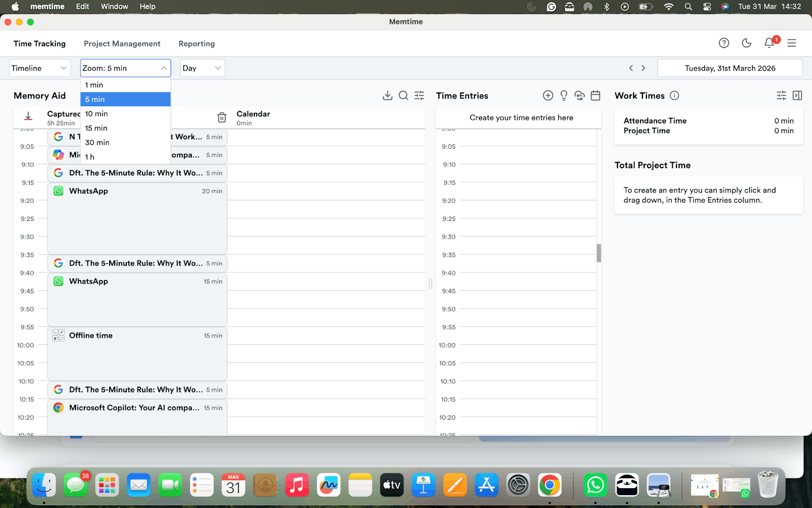812x508 pixels.
Task: Open Memory Aid filter settings
Action: coord(419,95)
